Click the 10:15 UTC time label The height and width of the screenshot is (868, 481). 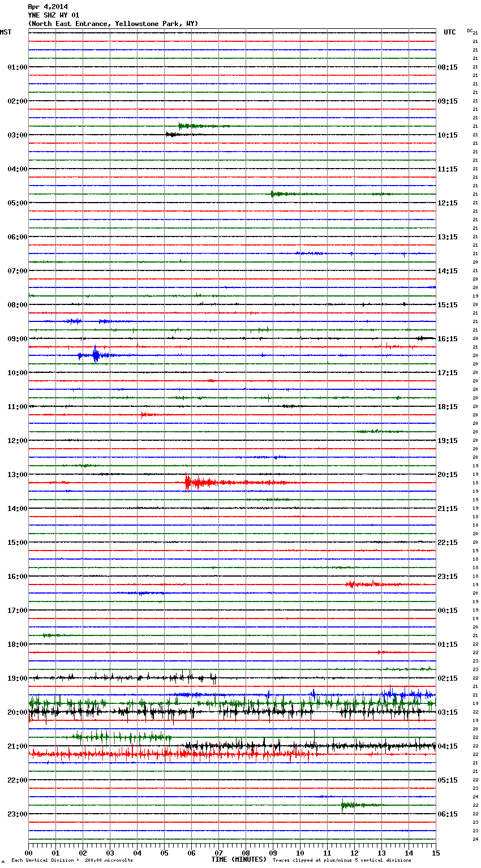tap(448, 135)
